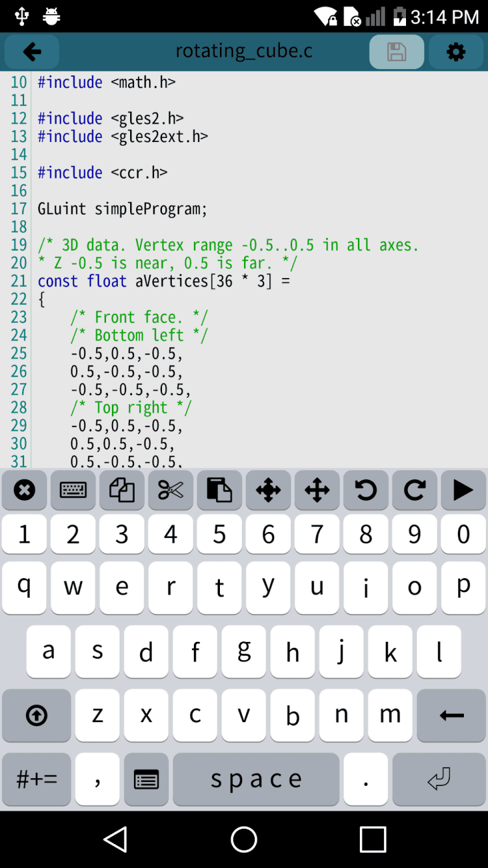Run the program with play button

[463, 490]
